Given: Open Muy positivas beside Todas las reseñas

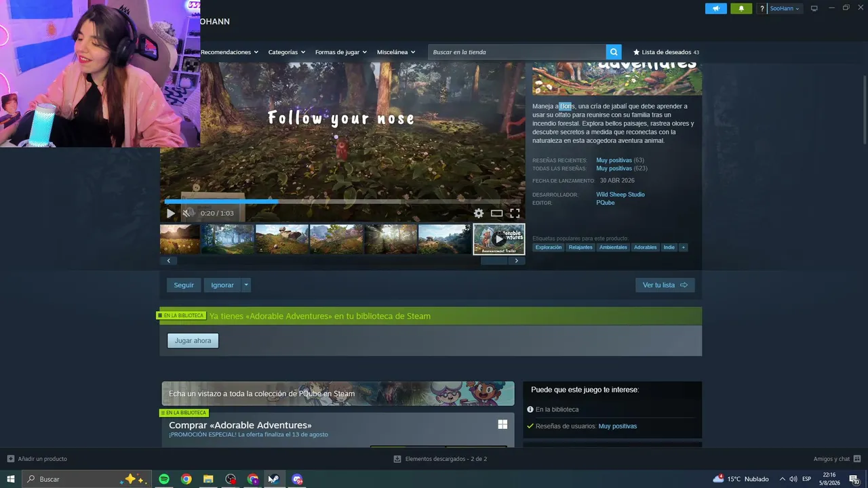Looking at the screenshot, I should coord(614,168).
